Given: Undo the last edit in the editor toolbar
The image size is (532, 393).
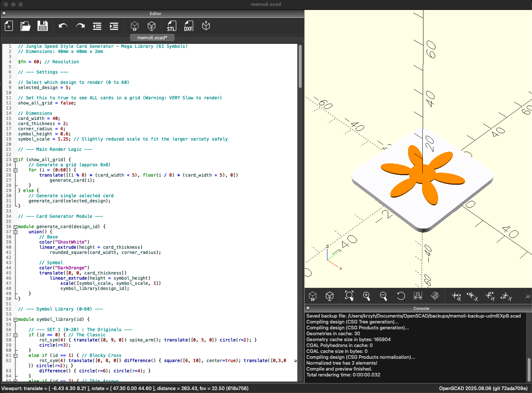Looking at the screenshot, I should pos(63,26).
